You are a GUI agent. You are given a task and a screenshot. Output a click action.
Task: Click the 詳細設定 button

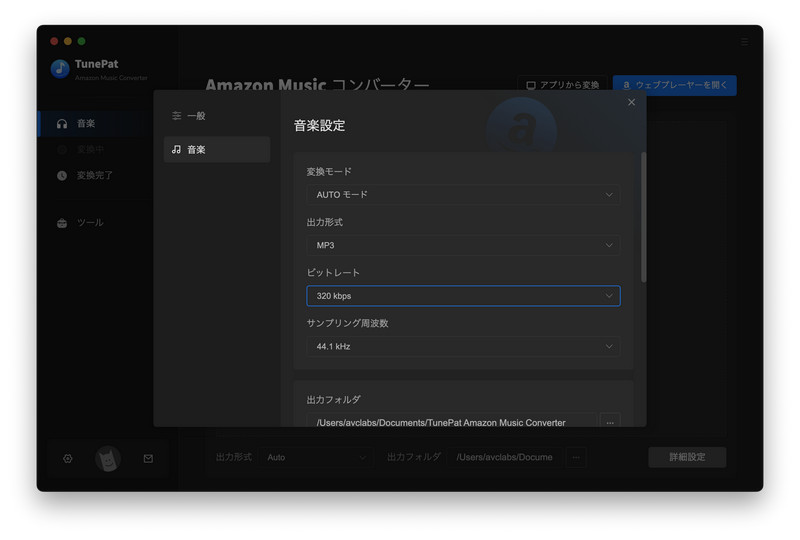(x=687, y=457)
